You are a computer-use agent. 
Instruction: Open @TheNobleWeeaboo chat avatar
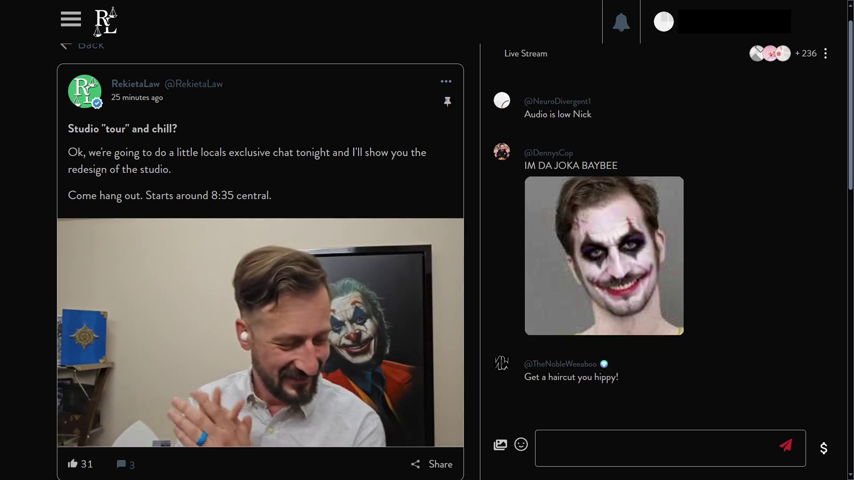pyautogui.click(x=502, y=363)
